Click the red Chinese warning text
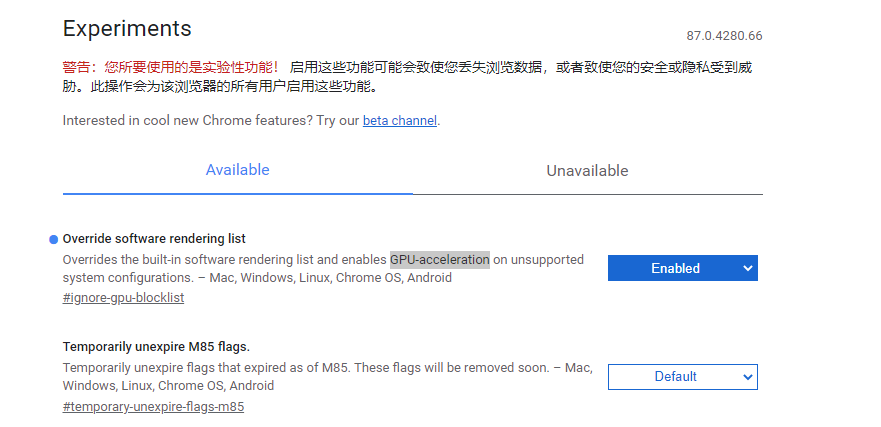Viewport: 881px width, 427px height. click(171, 68)
